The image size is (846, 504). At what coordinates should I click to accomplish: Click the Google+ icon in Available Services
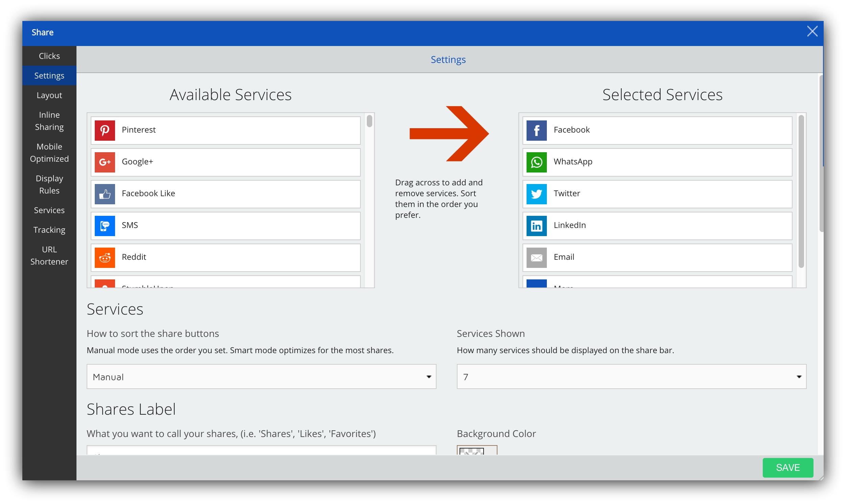105,161
